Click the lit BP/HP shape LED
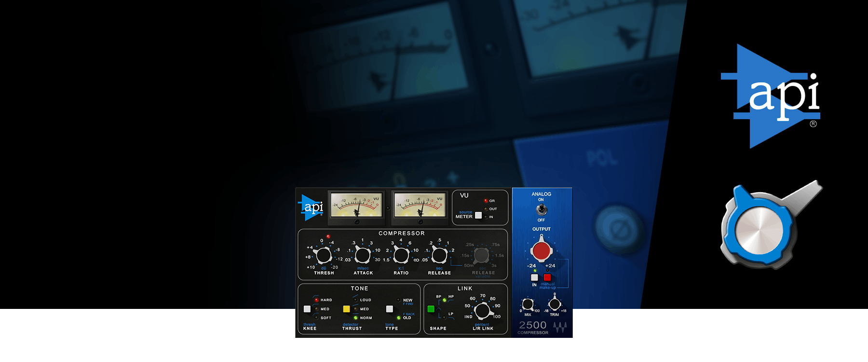 click(444, 300)
